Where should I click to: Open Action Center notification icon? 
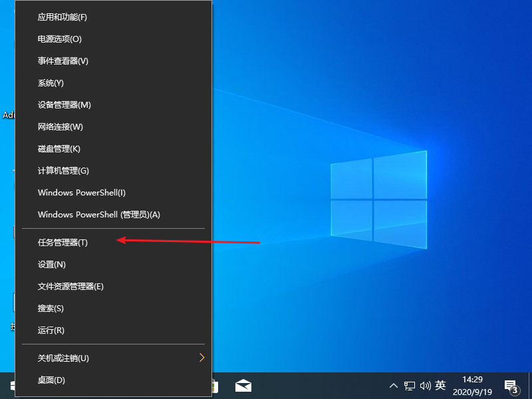(509, 386)
